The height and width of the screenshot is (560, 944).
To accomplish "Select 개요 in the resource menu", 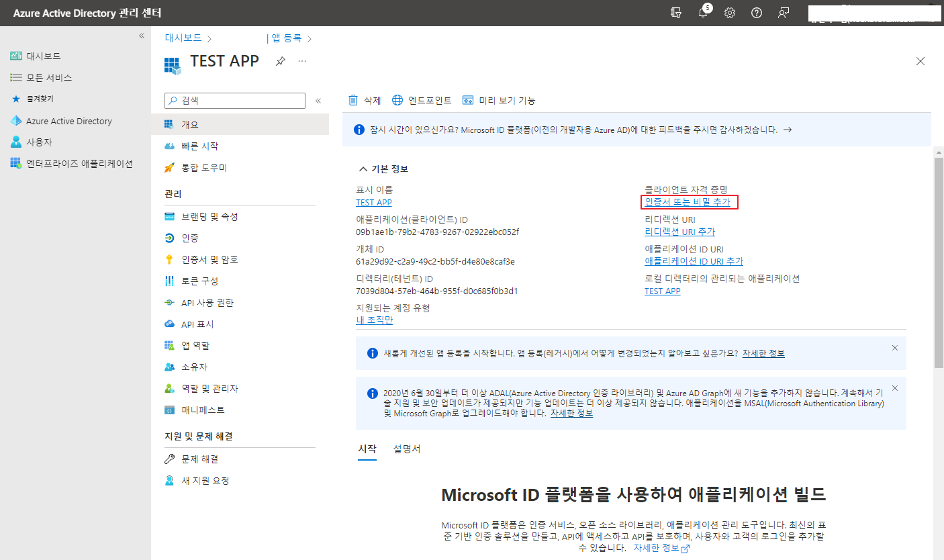I will [240, 124].
